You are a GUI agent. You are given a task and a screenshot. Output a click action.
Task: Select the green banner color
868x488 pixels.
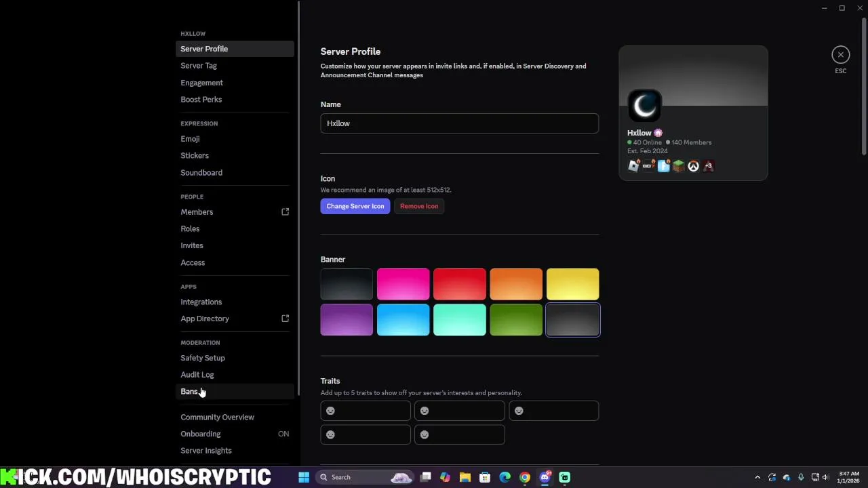tap(516, 320)
